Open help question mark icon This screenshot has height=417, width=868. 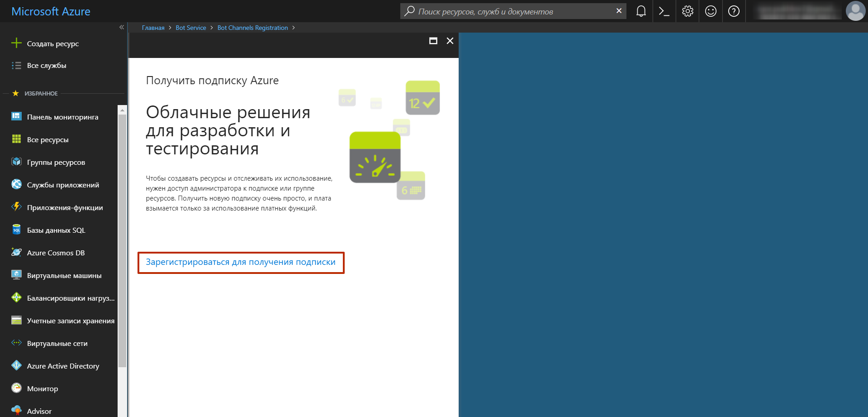point(734,11)
